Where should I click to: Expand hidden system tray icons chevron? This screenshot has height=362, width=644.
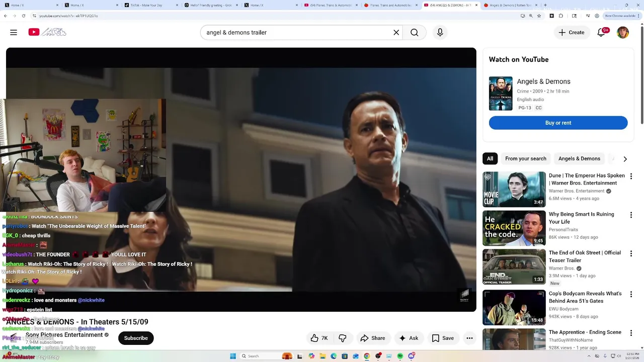tap(590, 356)
